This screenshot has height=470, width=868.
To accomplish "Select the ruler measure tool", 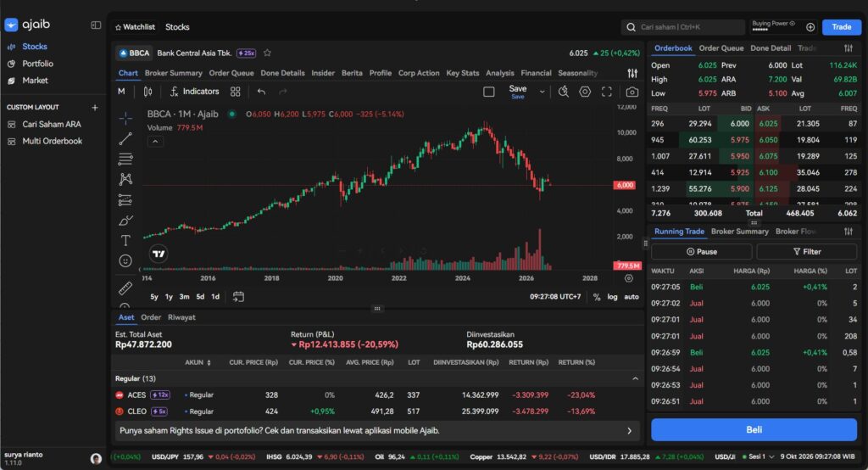I will pos(125,288).
